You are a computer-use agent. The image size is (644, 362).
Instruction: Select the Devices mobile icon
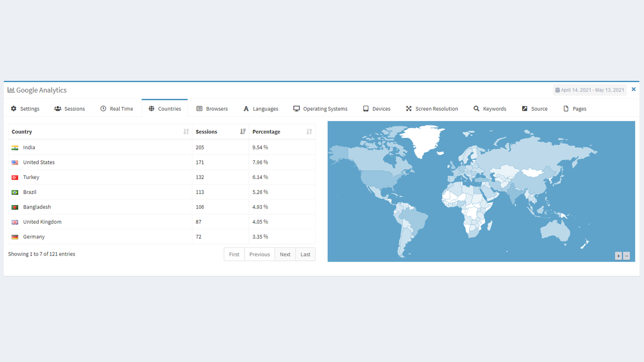[366, 109]
